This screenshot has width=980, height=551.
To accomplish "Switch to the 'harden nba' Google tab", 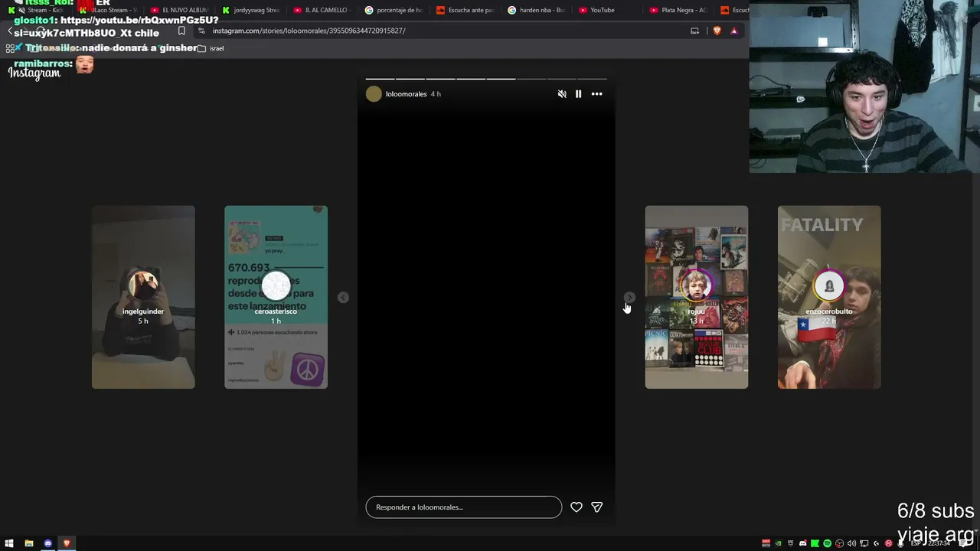I will click(536, 10).
